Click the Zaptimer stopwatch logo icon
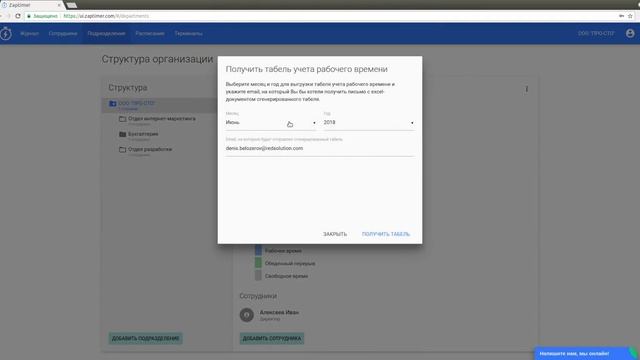This screenshot has width=640, height=360. click(x=6, y=33)
